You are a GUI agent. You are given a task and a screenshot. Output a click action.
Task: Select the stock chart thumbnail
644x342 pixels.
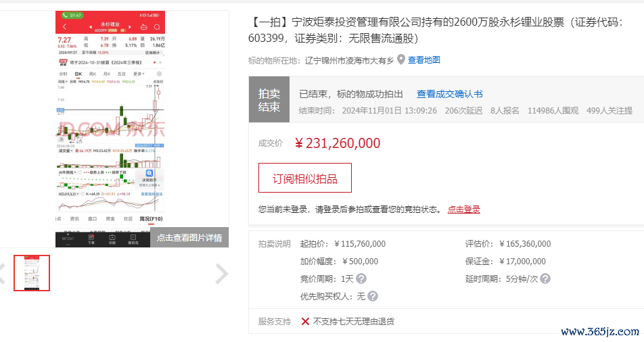coord(32,273)
